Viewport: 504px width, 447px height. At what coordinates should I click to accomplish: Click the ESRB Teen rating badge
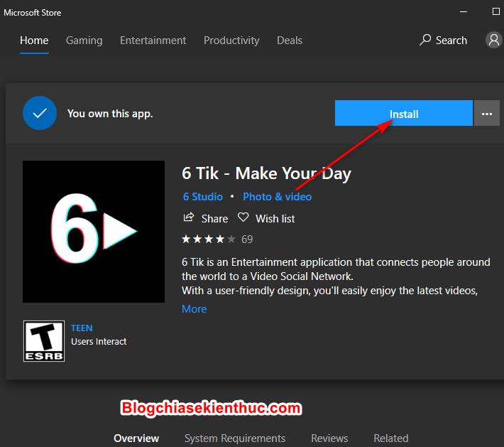point(44,341)
